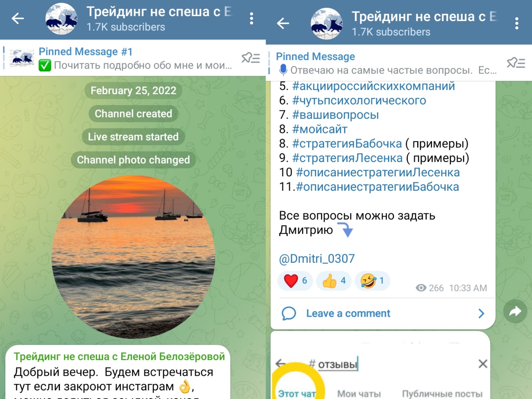Tap the share forward arrow button
Viewport: 532px width, 399px height.
tap(515, 312)
